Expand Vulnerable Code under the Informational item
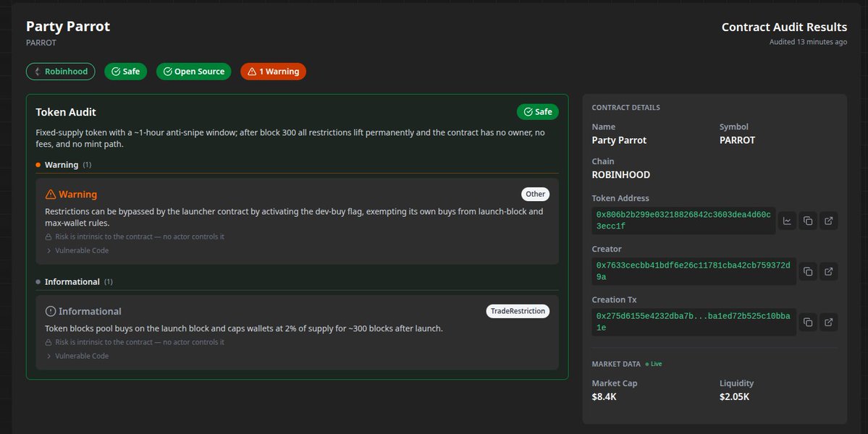 pyautogui.click(x=77, y=356)
